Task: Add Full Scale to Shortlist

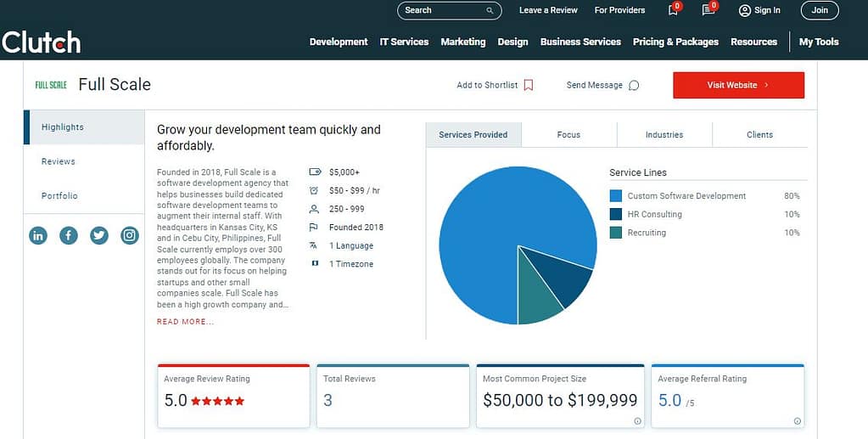Action: click(x=495, y=85)
